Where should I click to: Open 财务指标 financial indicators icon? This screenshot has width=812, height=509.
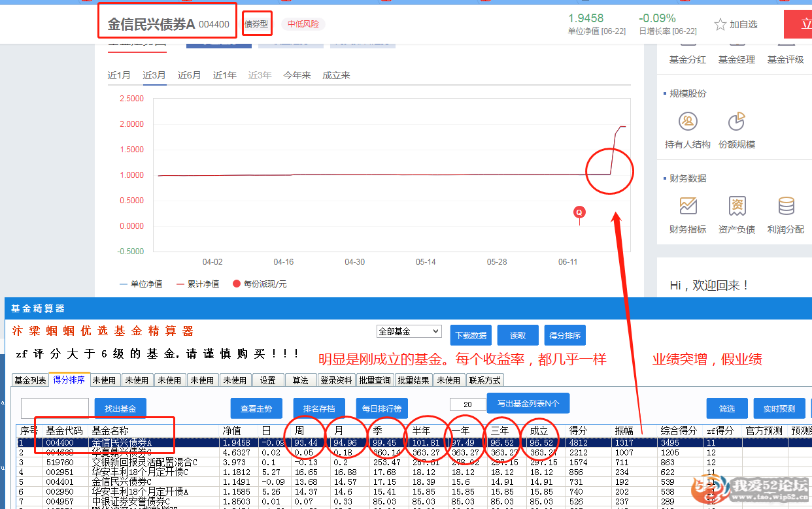(688, 206)
